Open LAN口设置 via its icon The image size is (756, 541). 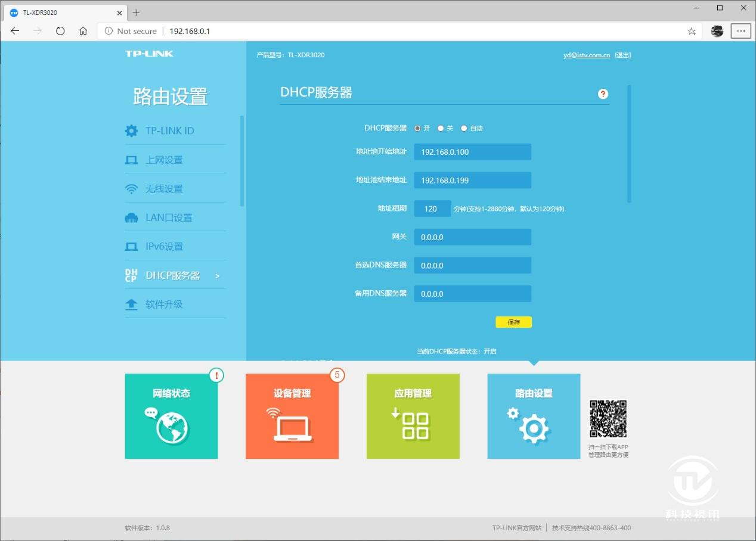(x=131, y=217)
